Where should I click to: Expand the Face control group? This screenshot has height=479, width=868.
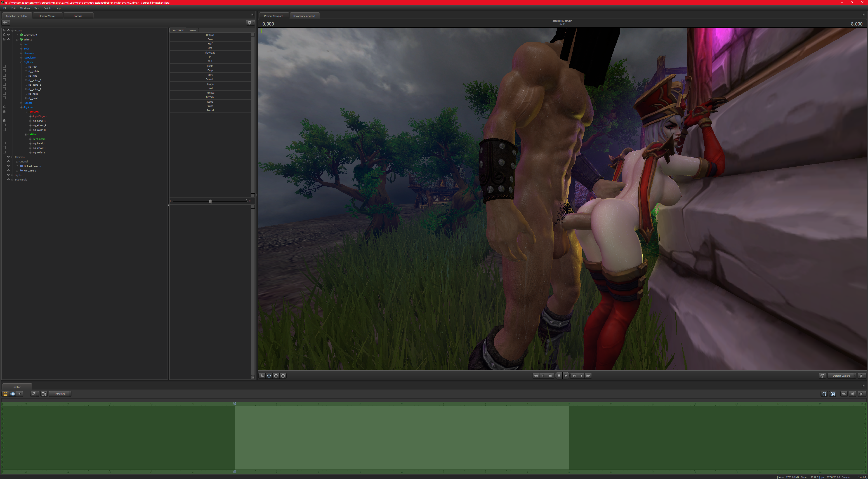pyautogui.click(x=21, y=44)
